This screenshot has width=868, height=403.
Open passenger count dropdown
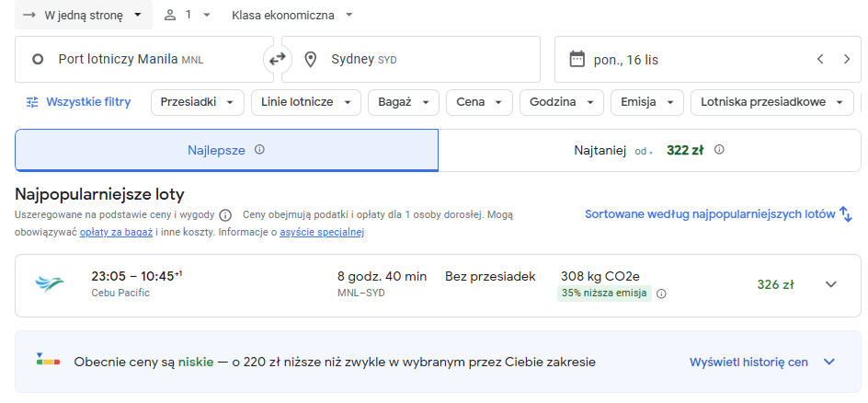pyautogui.click(x=188, y=15)
